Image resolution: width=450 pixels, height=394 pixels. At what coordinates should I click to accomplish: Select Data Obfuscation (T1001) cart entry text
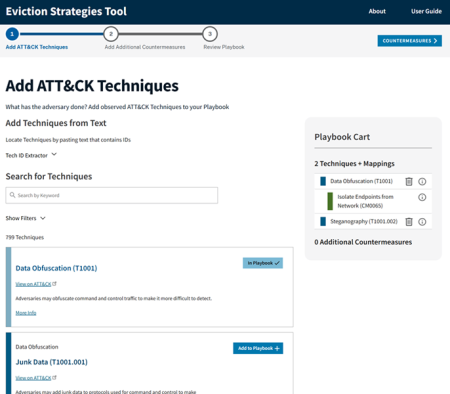[361, 181]
